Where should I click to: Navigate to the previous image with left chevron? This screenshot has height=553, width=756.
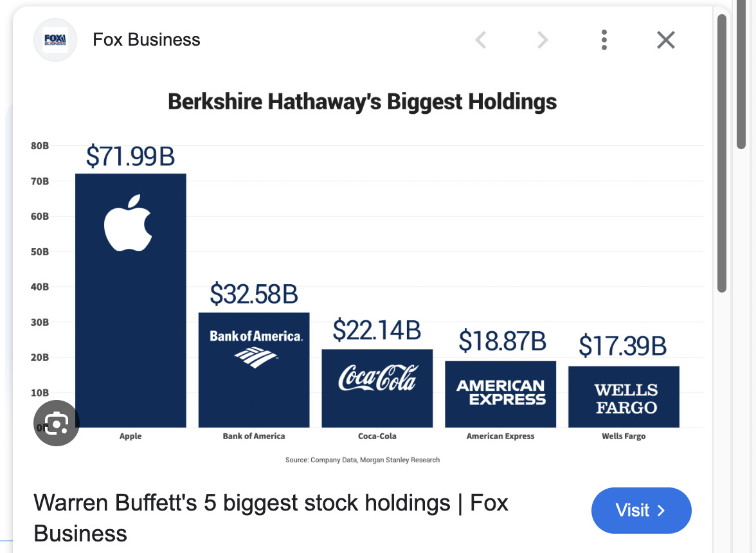(480, 39)
